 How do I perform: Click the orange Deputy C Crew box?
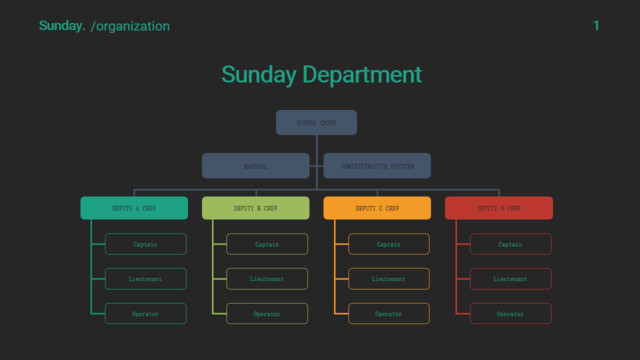coord(377,208)
